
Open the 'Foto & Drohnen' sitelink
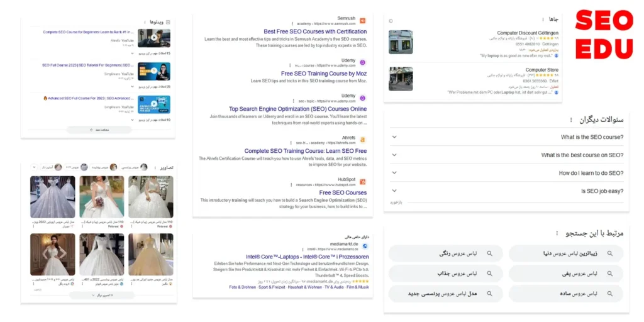click(x=242, y=287)
